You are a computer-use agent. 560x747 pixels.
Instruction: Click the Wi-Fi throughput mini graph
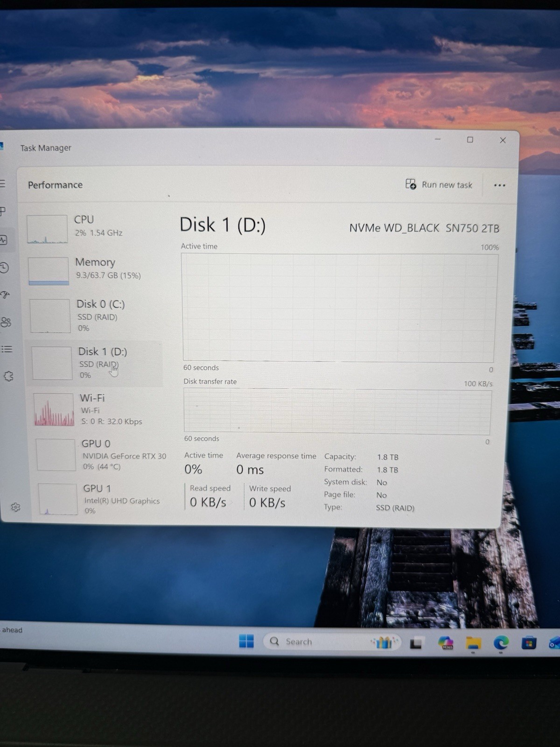point(54,409)
